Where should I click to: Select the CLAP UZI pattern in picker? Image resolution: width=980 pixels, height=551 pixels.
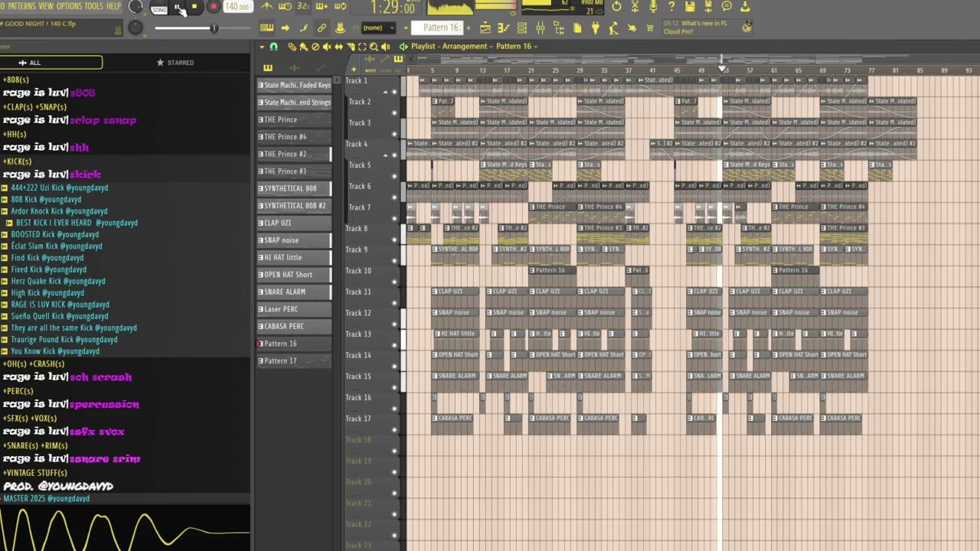(x=294, y=223)
